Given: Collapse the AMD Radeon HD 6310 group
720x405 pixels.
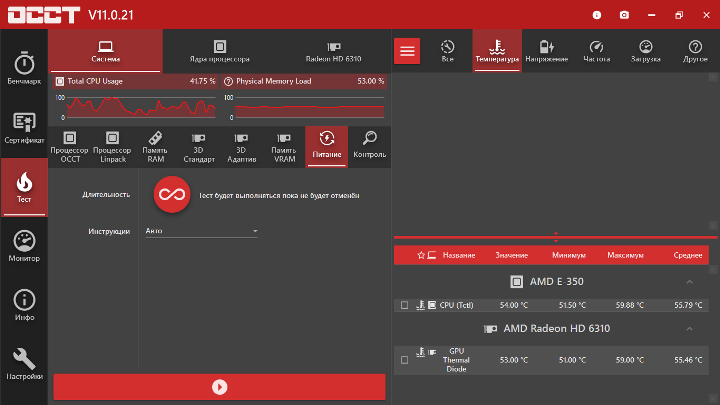Looking at the screenshot, I should (x=689, y=329).
